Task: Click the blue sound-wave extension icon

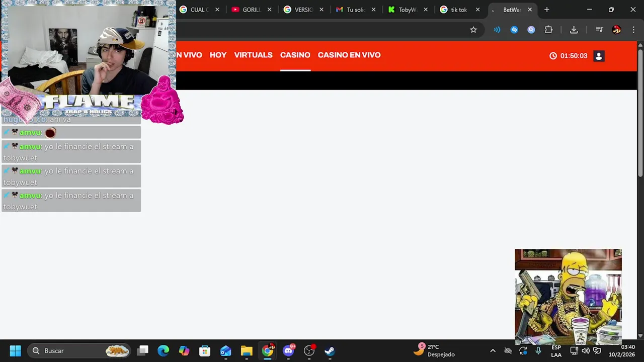Action: tap(497, 30)
